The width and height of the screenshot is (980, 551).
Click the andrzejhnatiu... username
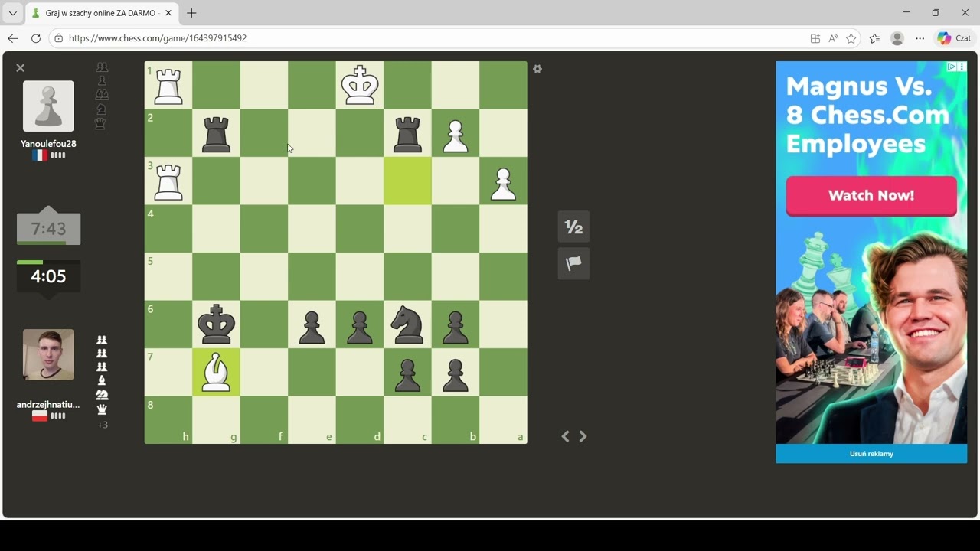click(x=48, y=405)
